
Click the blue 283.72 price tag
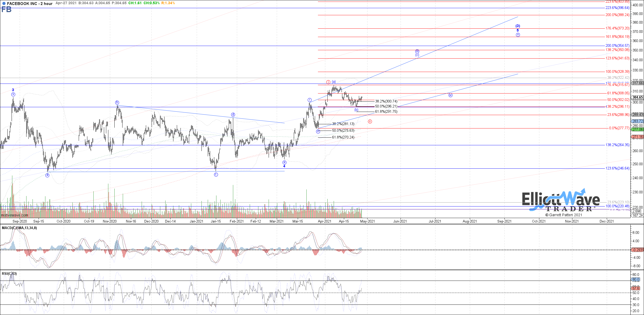pyautogui.click(x=637, y=121)
